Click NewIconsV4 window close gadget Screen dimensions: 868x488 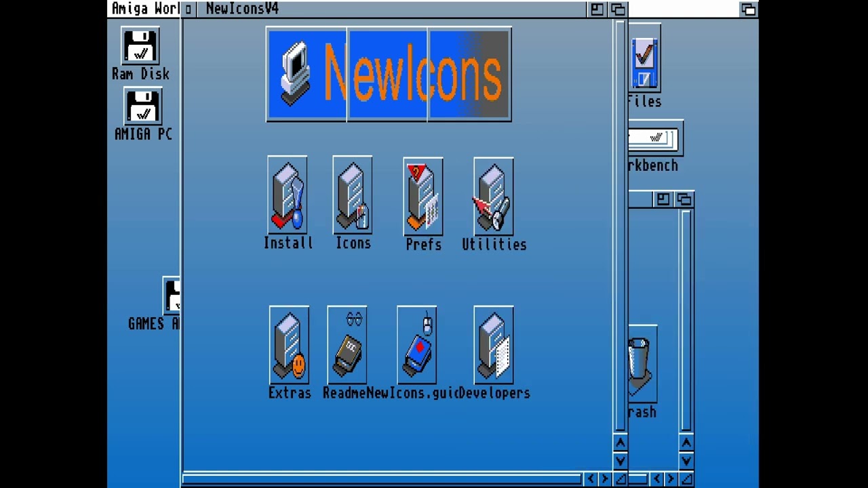pos(189,9)
